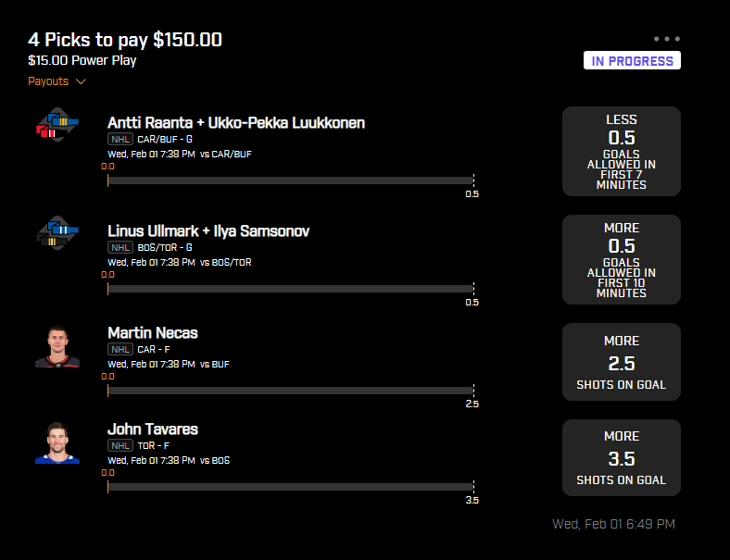730x560 pixels.
Task: Click the Wed, Feb 01 6:49 PM timestamp
Action: [x=613, y=524]
